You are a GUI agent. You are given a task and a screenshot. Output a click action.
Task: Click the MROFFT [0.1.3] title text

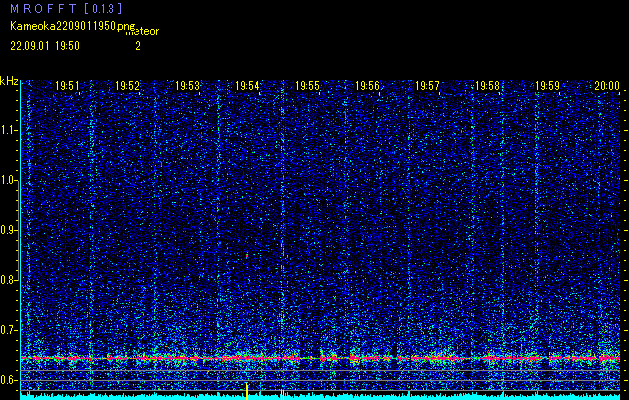point(66,8)
